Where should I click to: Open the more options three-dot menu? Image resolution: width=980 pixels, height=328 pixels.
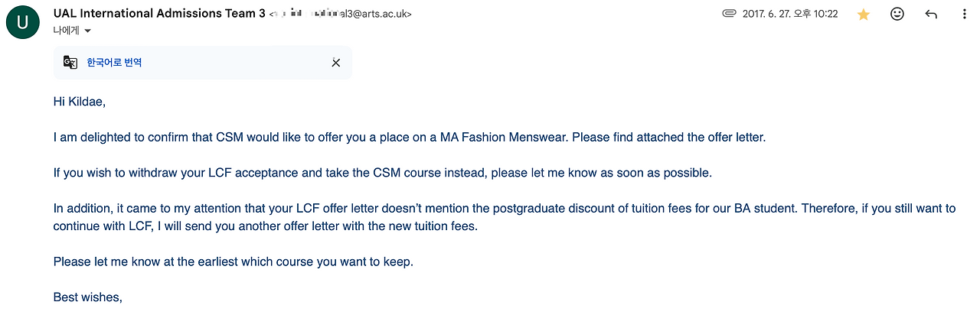pyautogui.click(x=964, y=14)
